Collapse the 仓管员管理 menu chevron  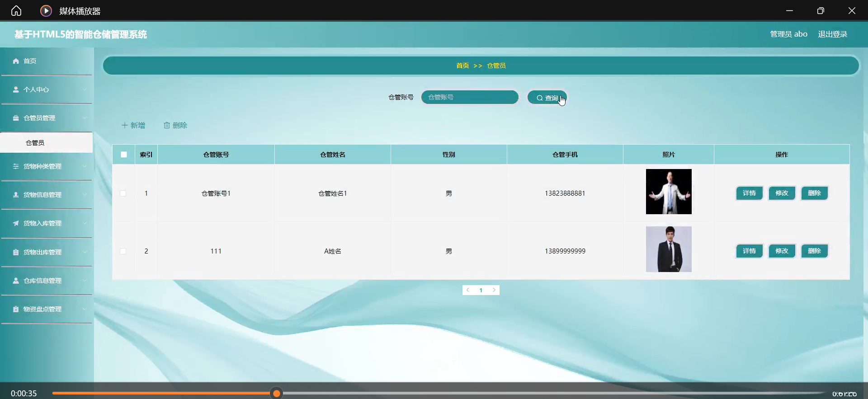85,118
